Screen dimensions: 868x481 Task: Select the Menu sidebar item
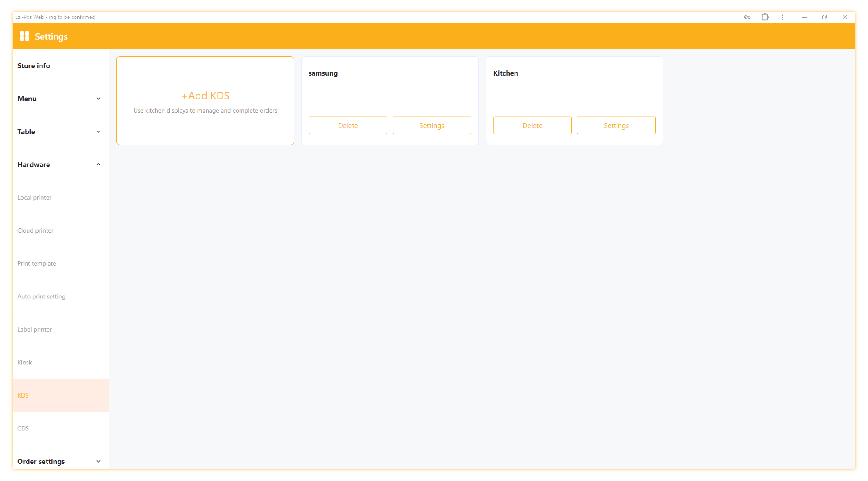[x=61, y=99]
